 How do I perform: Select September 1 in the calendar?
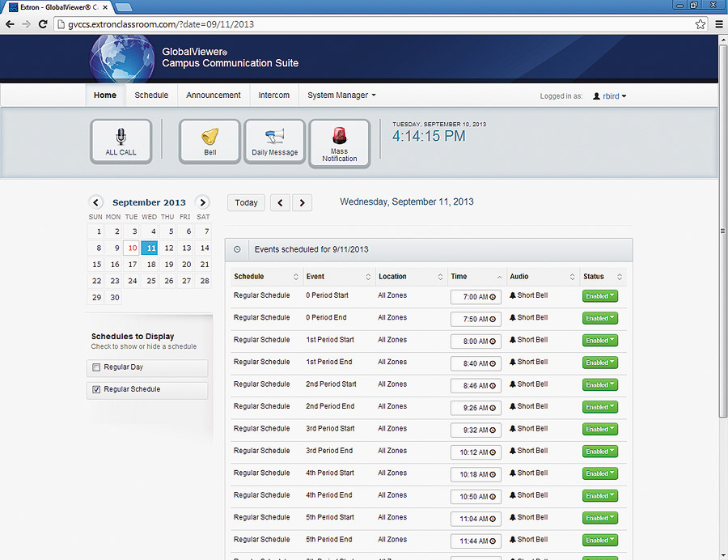[96, 231]
